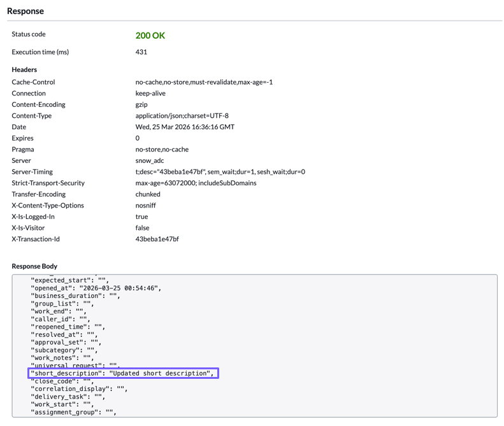Click the "opened_at" line in response body
504x426 pixels.
96,288
